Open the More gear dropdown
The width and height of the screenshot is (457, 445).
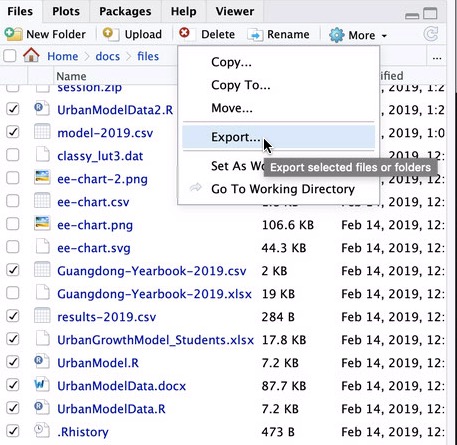tap(358, 35)
